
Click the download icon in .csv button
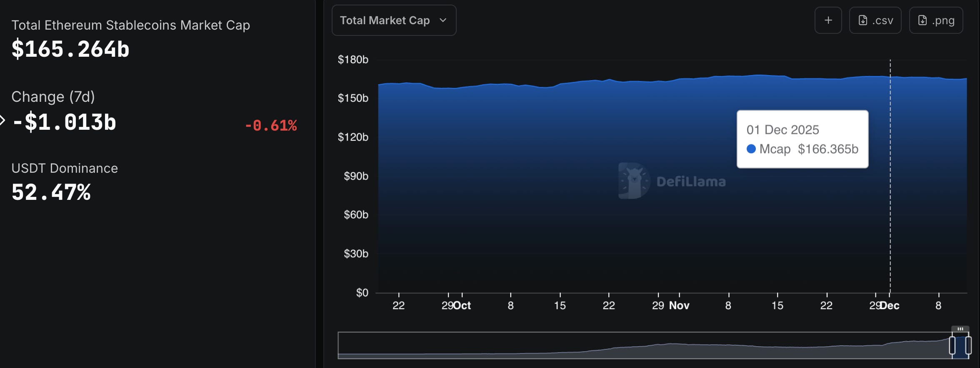[863, 20]
